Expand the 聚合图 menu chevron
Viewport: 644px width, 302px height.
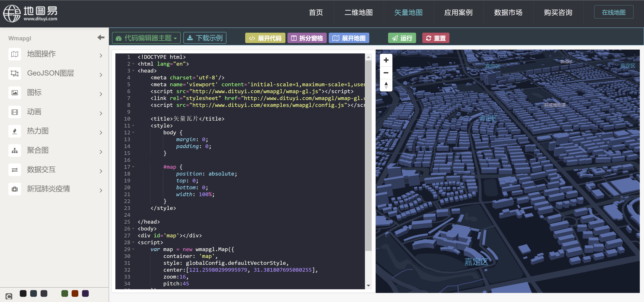[x=101, y=152]
